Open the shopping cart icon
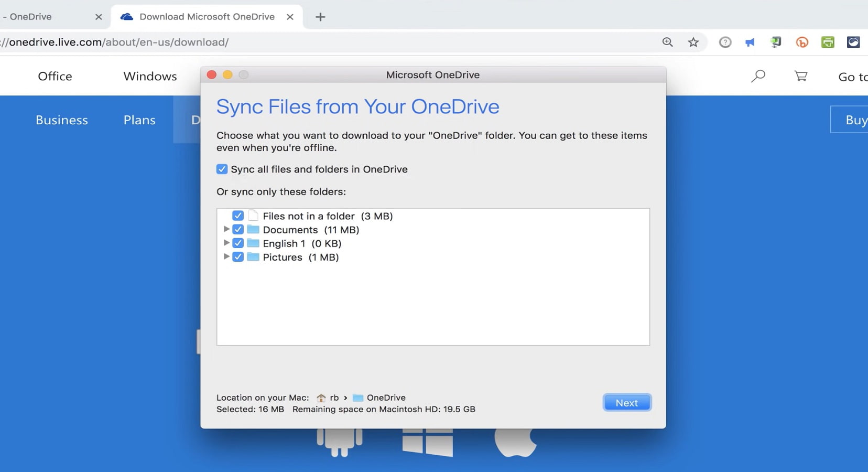Viewport: 868px width, 472px height. [801, 76]
